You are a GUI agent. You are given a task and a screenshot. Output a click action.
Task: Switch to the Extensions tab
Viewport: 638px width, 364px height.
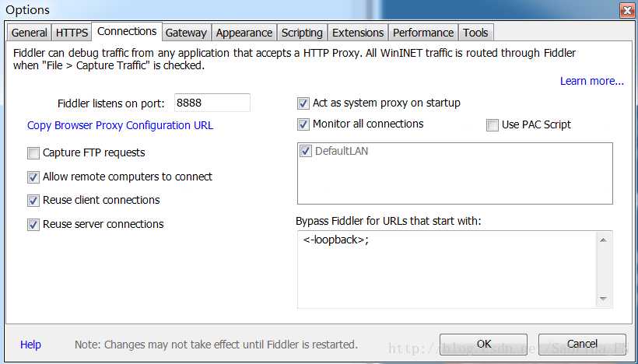pyautogui.click(x=358, y=33)
